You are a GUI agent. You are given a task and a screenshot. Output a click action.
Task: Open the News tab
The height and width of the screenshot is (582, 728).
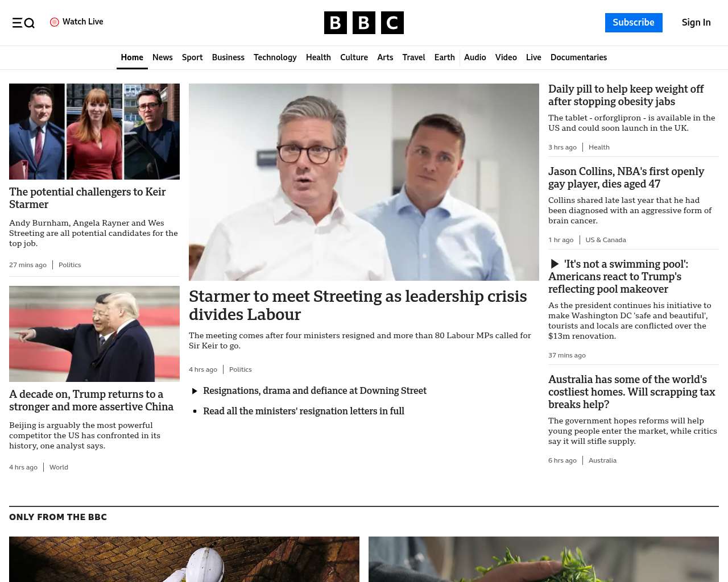tap(163, 57)
